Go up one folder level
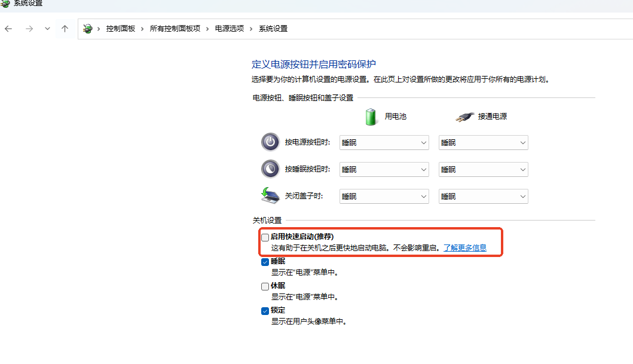The height and width of the screenshot is (364, 633). [65, 29]
